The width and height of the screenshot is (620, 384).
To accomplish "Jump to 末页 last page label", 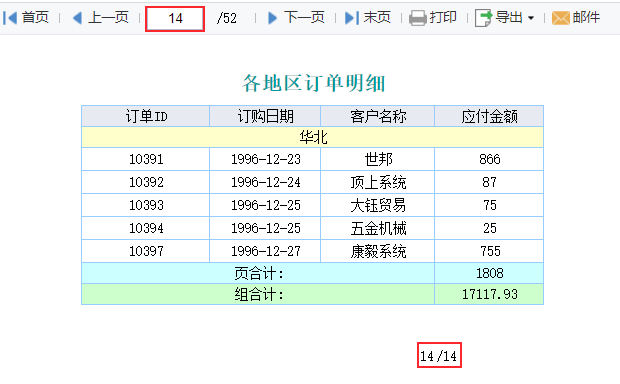I will (377, 18).
